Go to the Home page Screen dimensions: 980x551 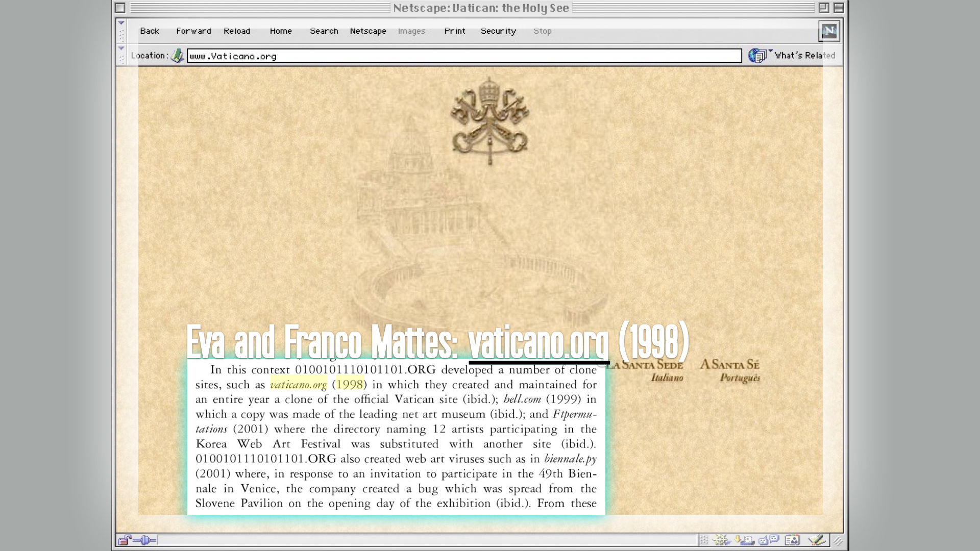point(281,31)
